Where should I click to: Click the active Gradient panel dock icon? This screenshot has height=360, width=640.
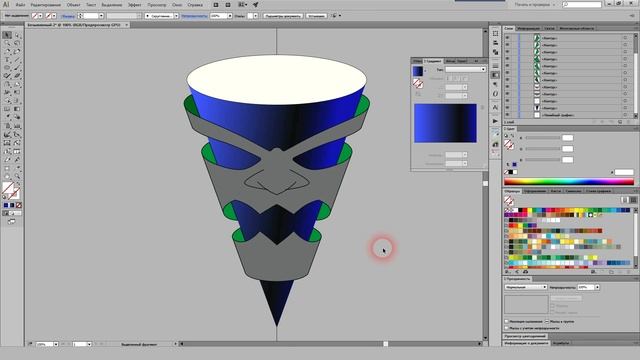(495, 75)
